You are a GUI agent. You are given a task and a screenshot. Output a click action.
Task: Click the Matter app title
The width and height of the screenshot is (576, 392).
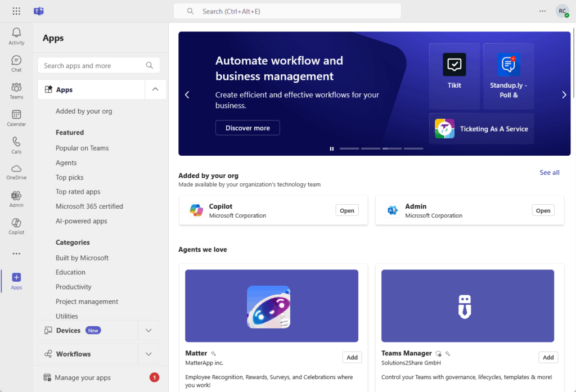click(196, 353)
